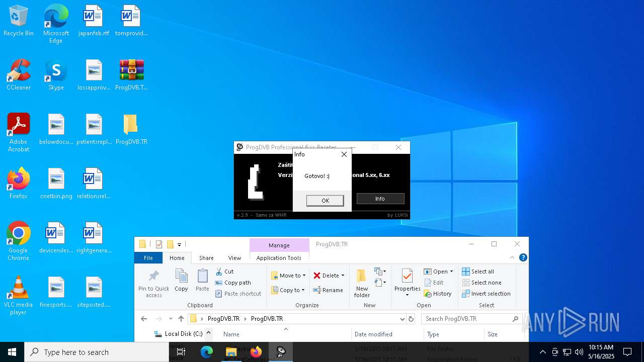
Task: Open recent locations dropdown arrow
Action: (x=171, y=319)
